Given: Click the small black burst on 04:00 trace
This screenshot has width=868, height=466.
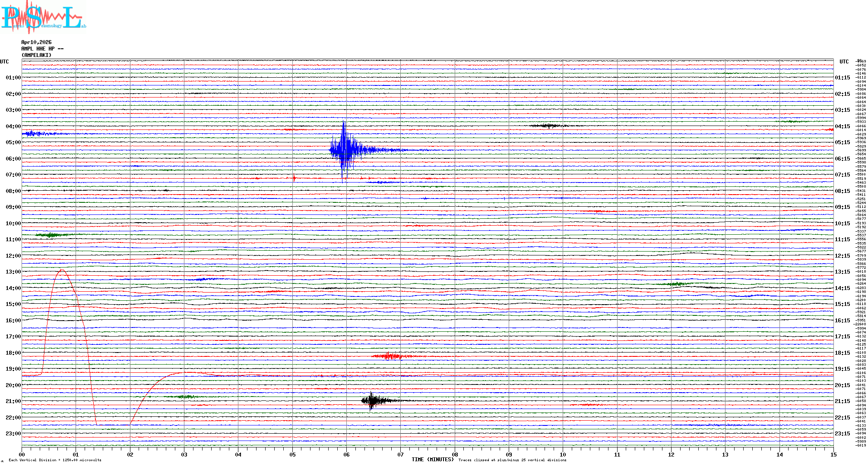Looking at the screenshot, I should (548, 126).
